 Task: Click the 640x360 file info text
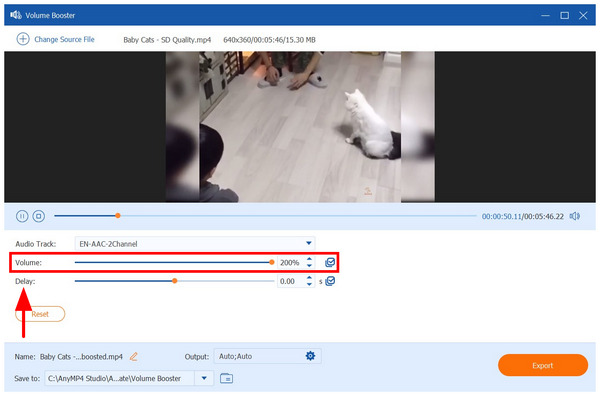(x=269, y=40)
